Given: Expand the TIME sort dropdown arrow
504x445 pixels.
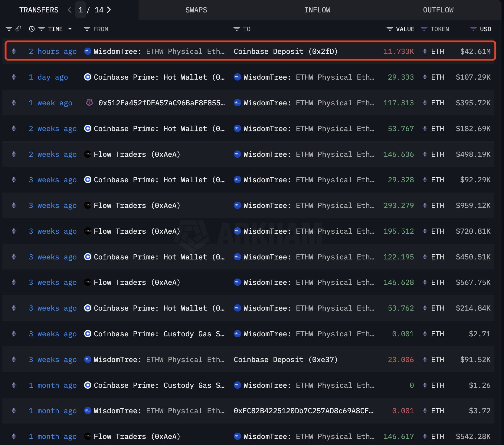Looking at the screenshot, I should (70, 29).
